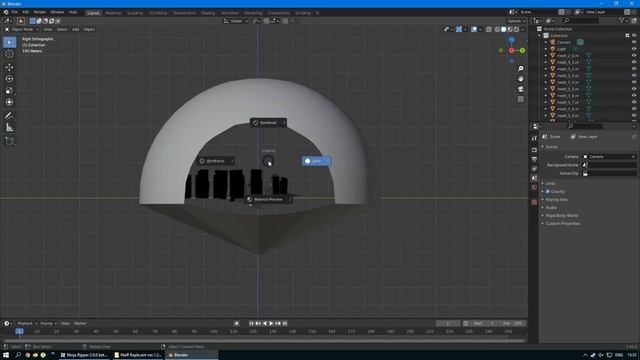Expand the Keying Sets panel
This screenshot has height=360, width=640.
tap(557, 200)
